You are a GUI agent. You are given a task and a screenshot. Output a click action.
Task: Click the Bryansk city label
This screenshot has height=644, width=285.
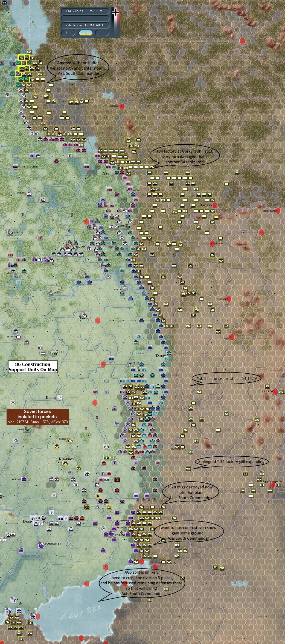tap(11, 336)
